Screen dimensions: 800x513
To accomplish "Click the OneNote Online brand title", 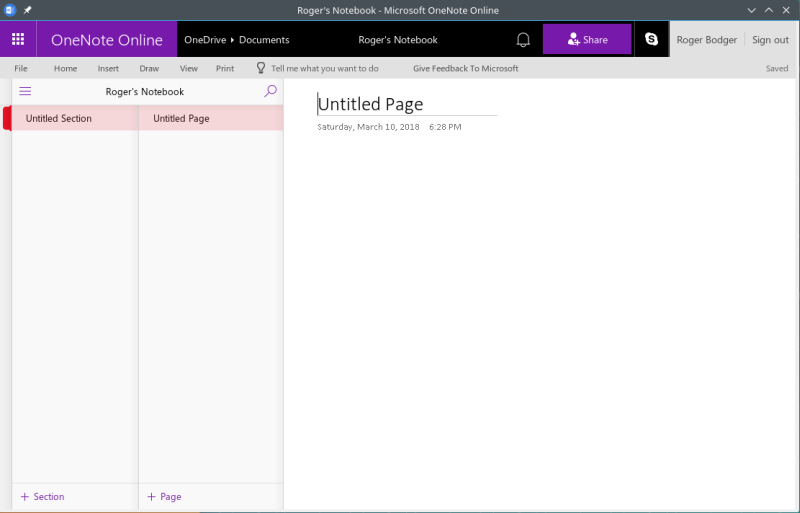I will pos(107,40).
